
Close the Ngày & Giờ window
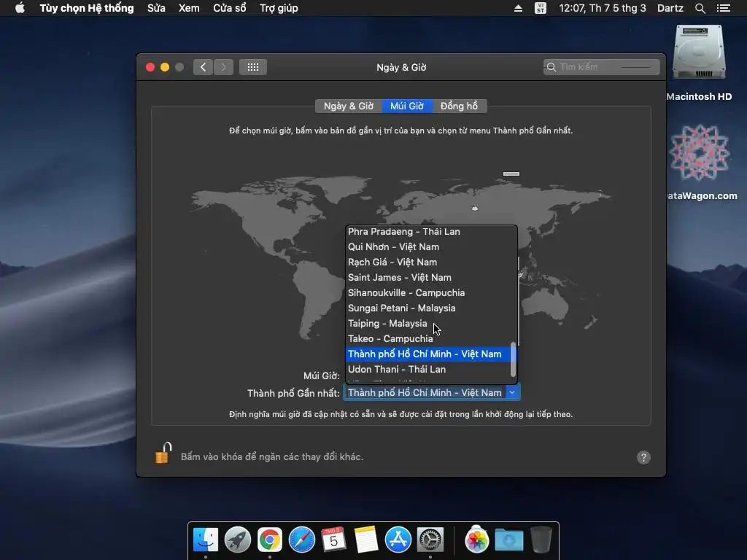150,67
